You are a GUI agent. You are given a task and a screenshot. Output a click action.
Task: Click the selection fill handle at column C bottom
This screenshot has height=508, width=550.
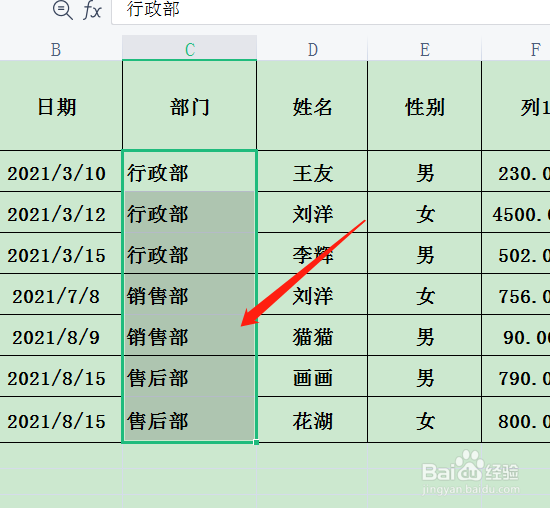(256, 442)
